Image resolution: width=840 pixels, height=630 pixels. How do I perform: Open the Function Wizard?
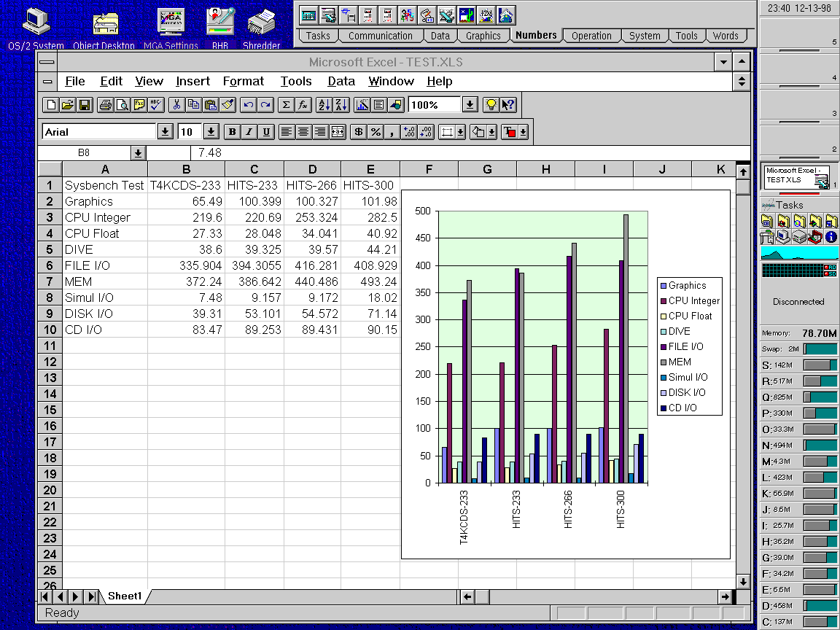[x=303, y=104]
